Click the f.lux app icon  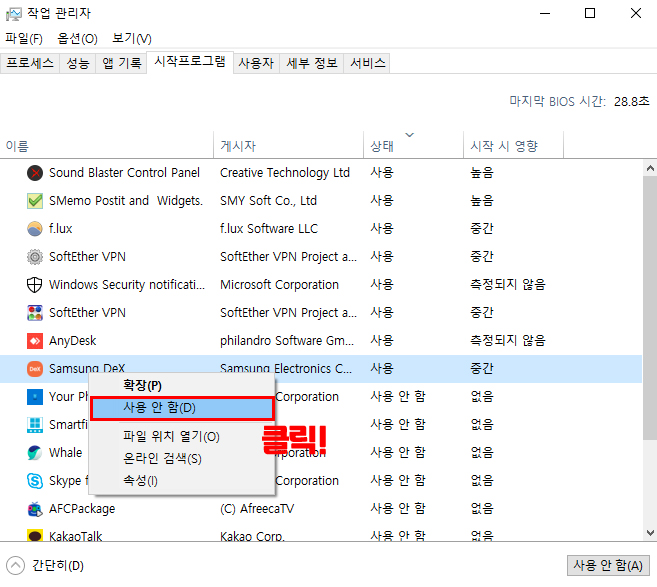pyautogui.click(x=35, y=229)
